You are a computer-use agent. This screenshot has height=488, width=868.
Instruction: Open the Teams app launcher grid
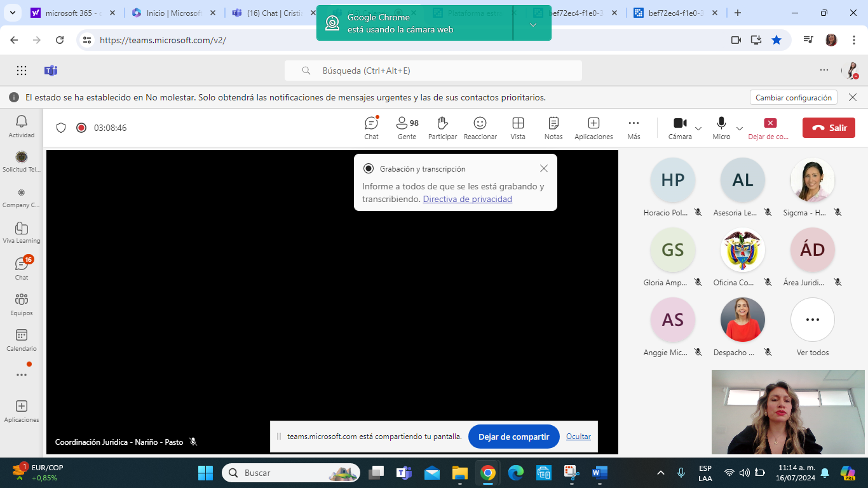tap(22, 71)
